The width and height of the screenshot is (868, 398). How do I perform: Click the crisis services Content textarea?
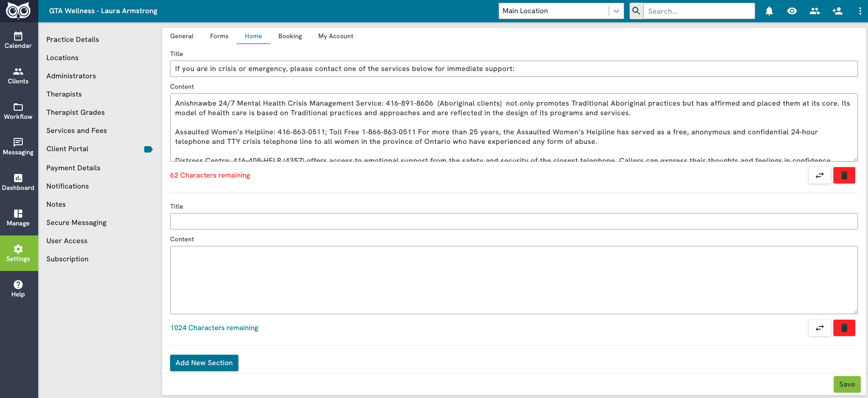tap(514, 128)
